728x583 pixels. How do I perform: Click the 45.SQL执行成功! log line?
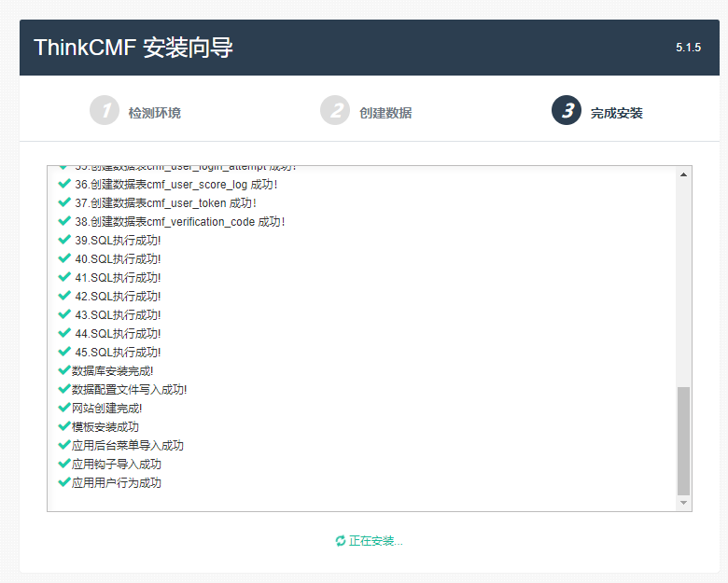tap(118, 353)
